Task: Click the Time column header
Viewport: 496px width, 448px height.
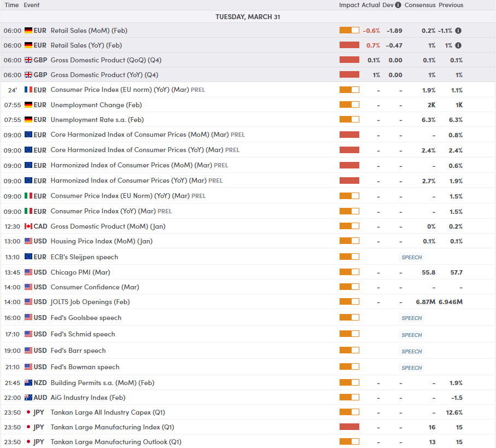Action: click(x=11, y=5)
